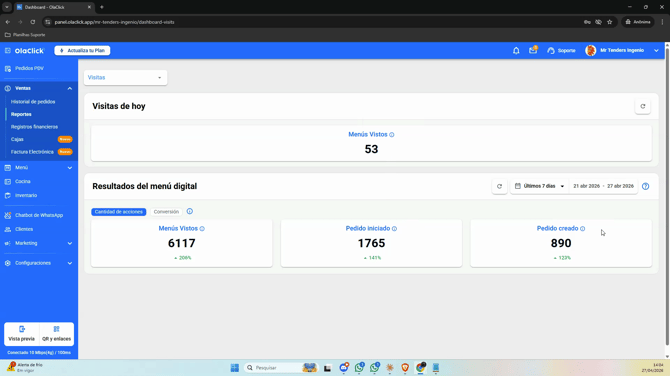The image size is (670, 376).
Task: Refresh the Resultados del menú digital panel
Action: [x=499, y=186]
